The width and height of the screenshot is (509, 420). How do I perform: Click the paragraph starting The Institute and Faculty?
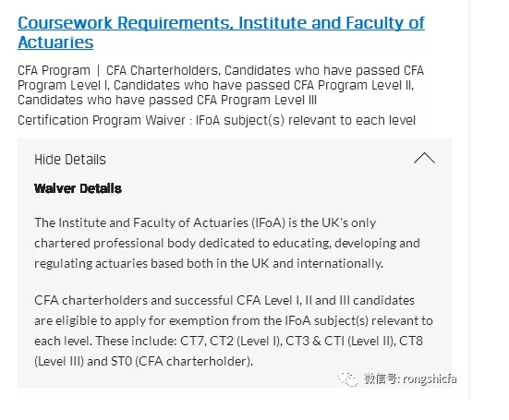coord(227,243)
